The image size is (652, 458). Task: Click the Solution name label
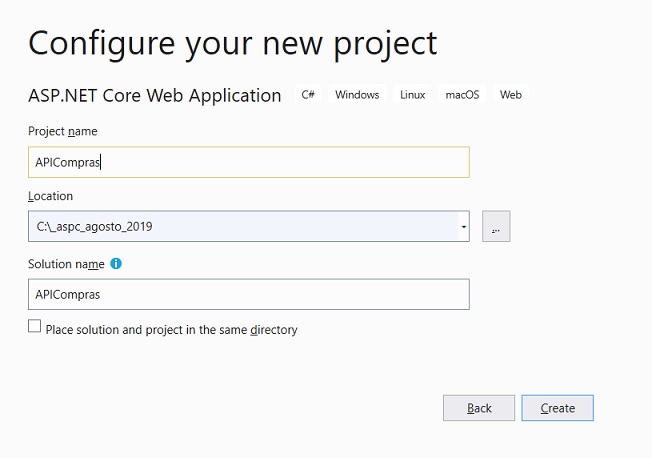(66, 264)
